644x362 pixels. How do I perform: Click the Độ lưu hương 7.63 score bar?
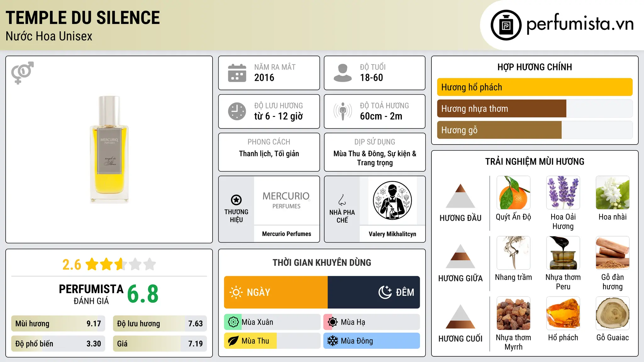click(x=160, y=324)
